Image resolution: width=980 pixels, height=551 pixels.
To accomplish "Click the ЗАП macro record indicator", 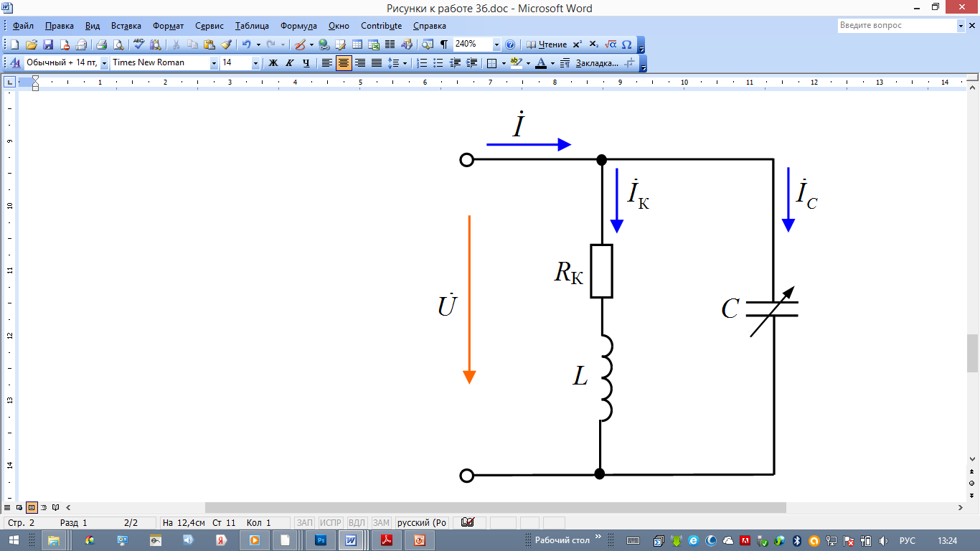I will click(x=305, y=522).
